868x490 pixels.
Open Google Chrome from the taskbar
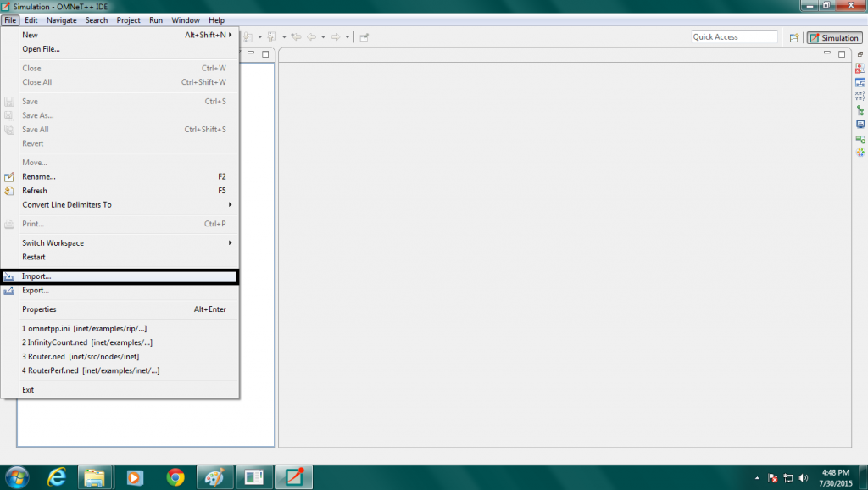click(175, 476)
